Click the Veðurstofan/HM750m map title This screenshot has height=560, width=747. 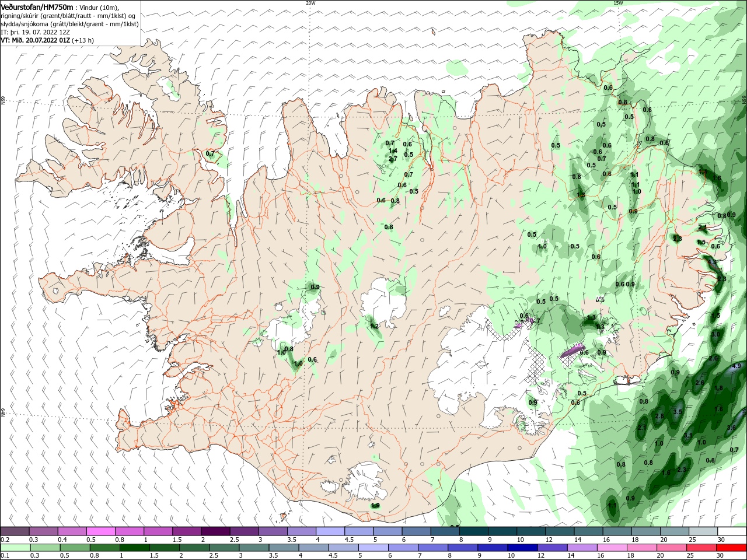37,7
